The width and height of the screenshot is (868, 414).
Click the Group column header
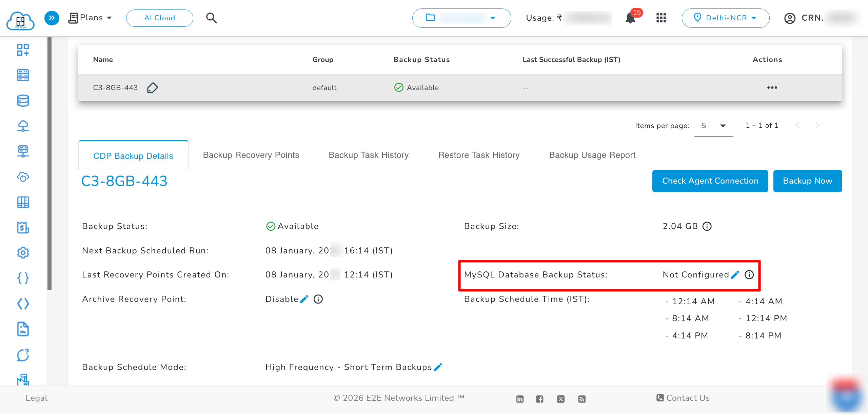click(x=323, y=60)
